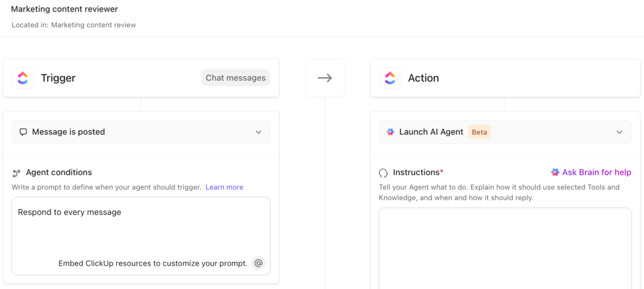Image resolution: width=644 pixels, height=289 pixels.
Task: Click the Instructions headset icon
Action: pos(383,173)
